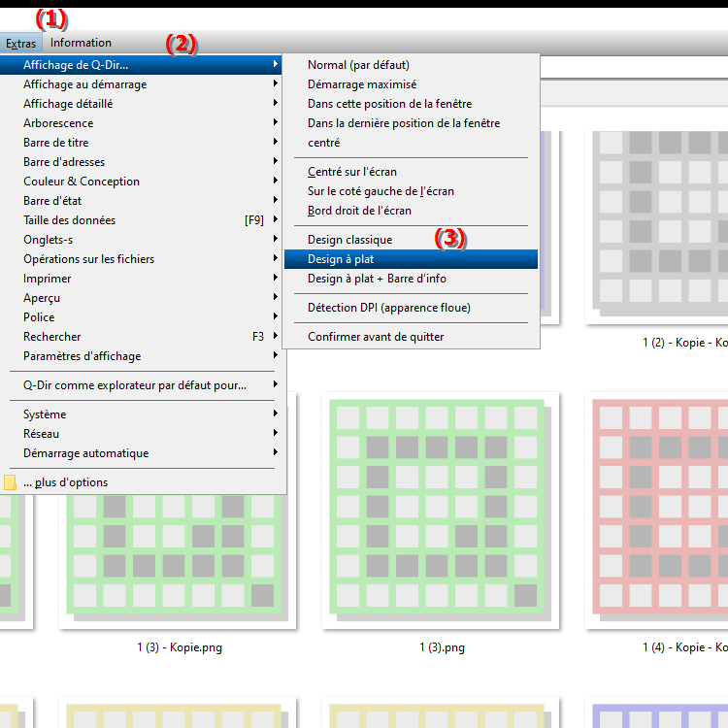728x728 pixels.
Task: Expand Couleur & Conception submenu
Action: 141,182
